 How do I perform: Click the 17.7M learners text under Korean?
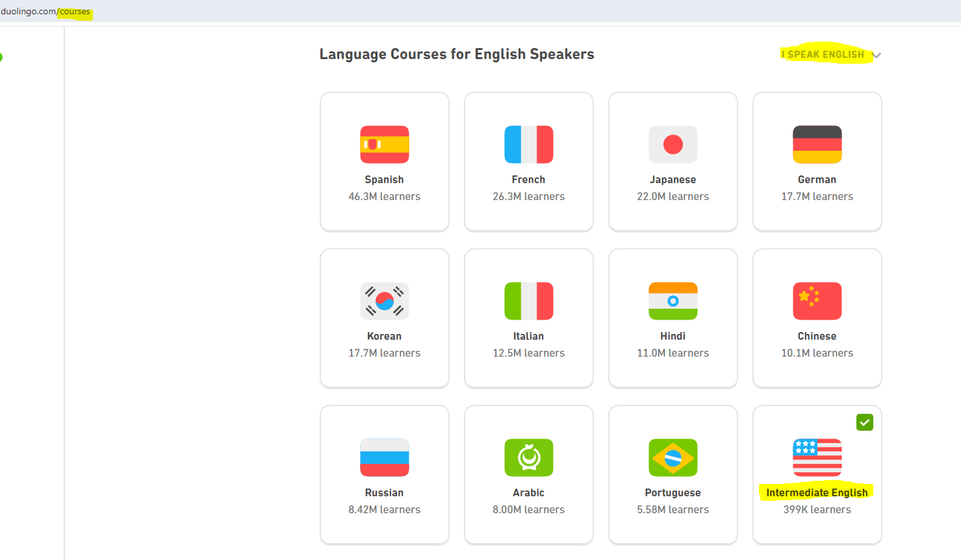pos(385,353)
